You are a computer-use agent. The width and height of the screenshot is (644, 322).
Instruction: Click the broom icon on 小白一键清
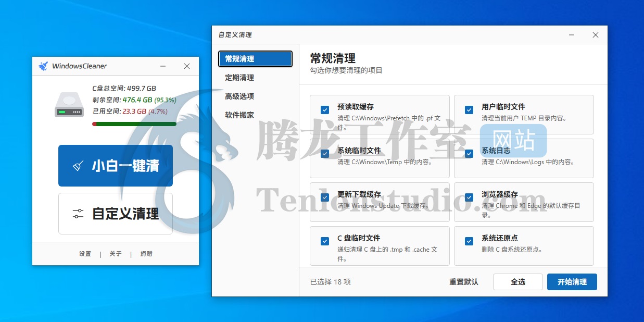[x=78, y=166]
